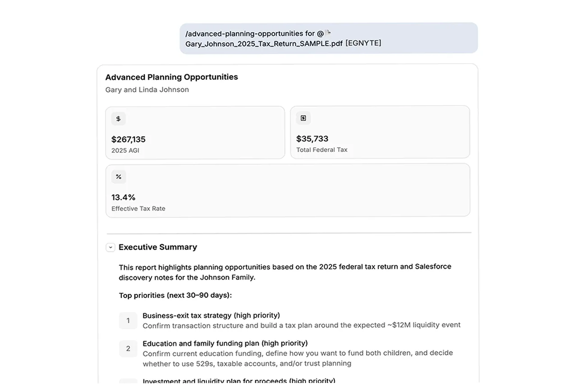The image size is (586, 392).
Task: Select priority number 1 badge
Action: click(x=128, y=321)
